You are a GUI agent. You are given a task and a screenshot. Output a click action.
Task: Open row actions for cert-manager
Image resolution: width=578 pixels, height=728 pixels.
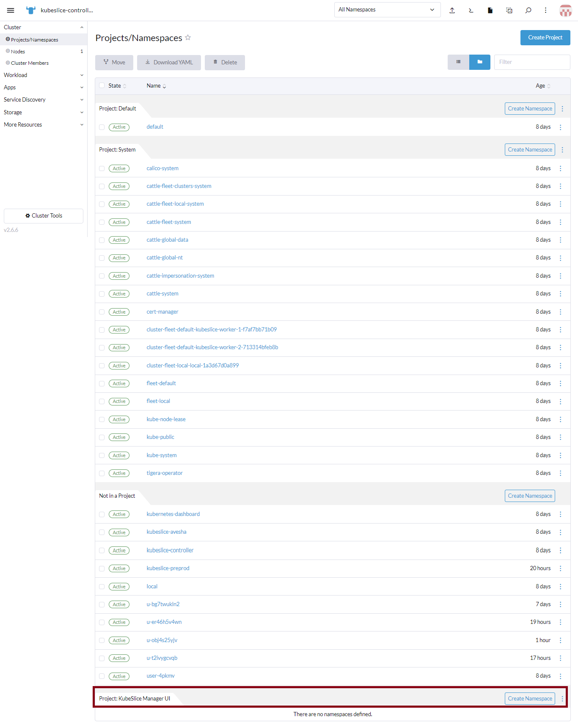[561, 312]
